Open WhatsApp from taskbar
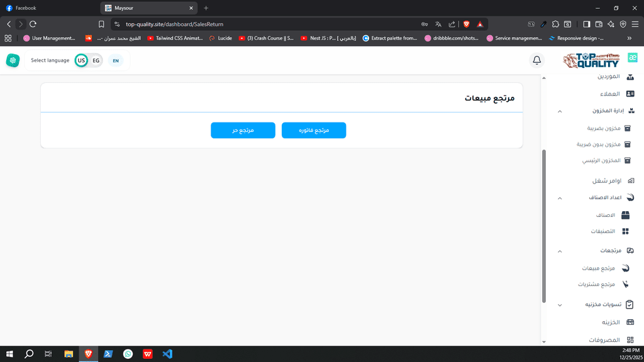The height and width of the screenshot is (362, 644). [128, 354]
